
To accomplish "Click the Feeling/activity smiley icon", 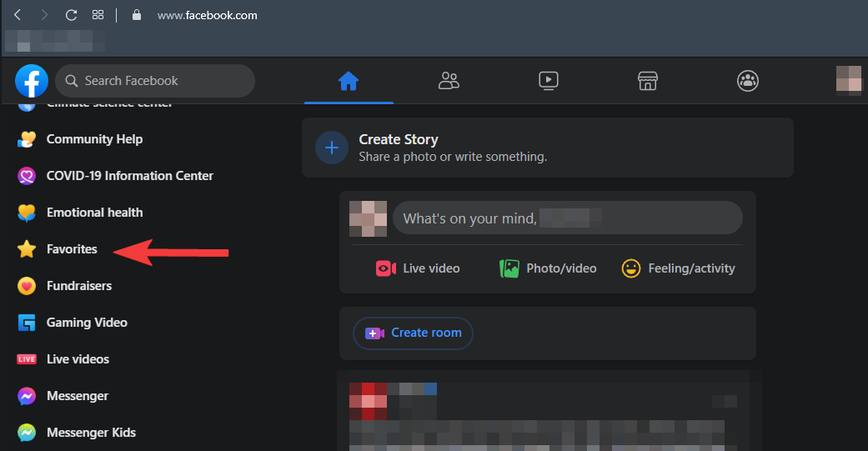I will (631, 268).
